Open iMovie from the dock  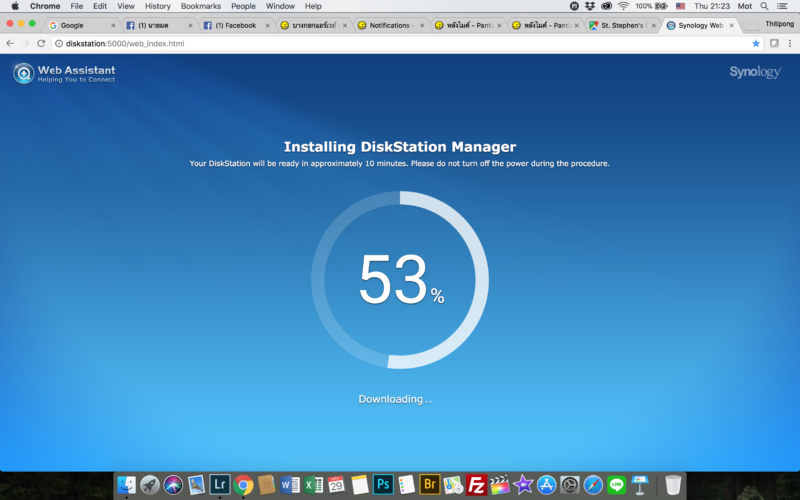point(523,485)
